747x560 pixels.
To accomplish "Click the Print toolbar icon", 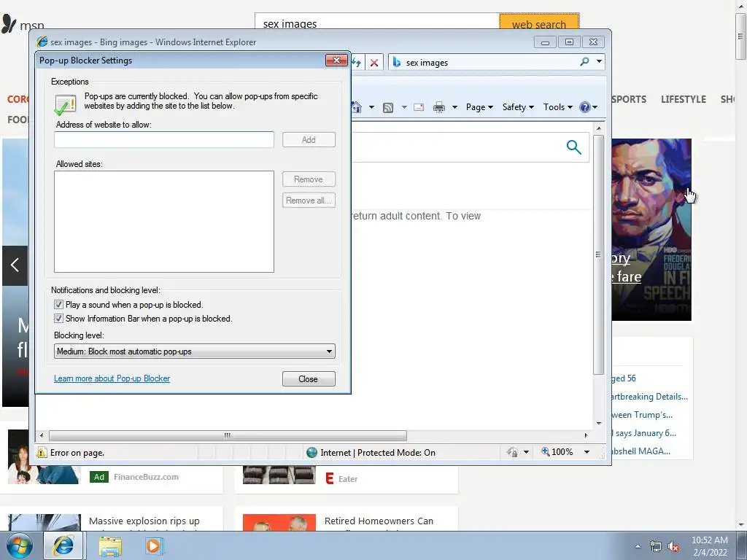I will (438, 107).
